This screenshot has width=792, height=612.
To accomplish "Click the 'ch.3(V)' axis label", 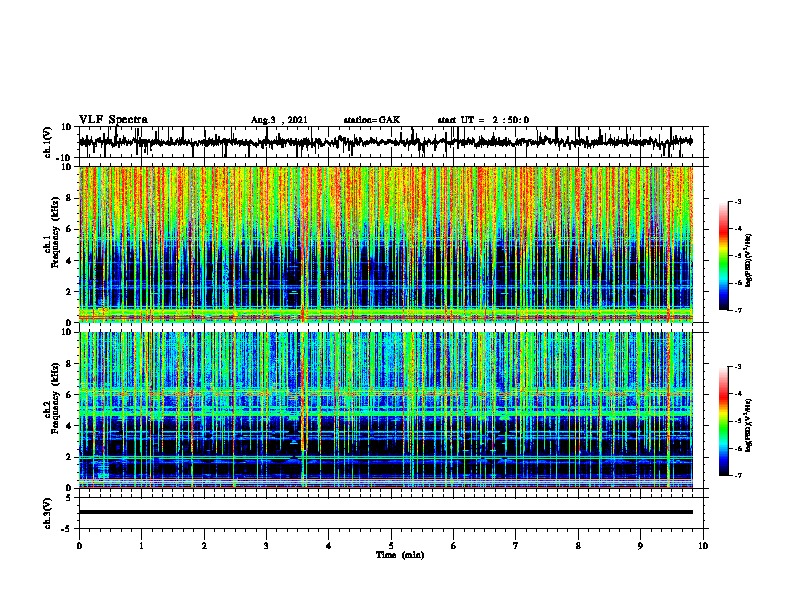I will point(48,513).
